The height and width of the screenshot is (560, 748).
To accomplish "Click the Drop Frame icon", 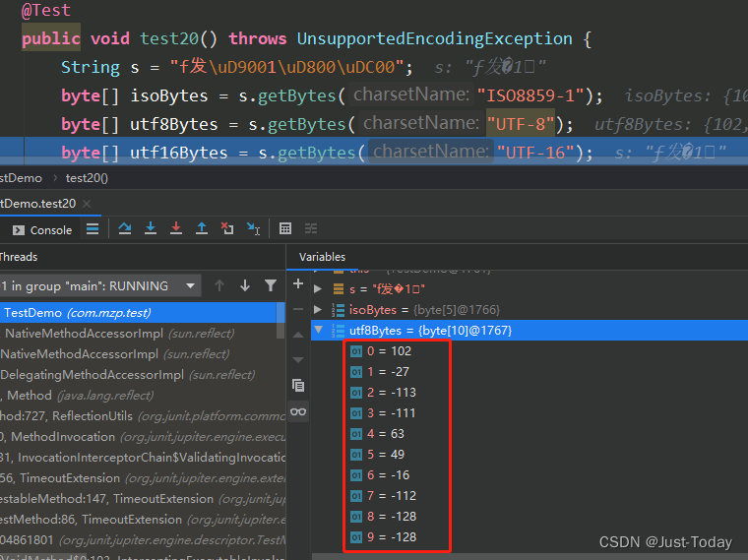I will pos(227,228).
